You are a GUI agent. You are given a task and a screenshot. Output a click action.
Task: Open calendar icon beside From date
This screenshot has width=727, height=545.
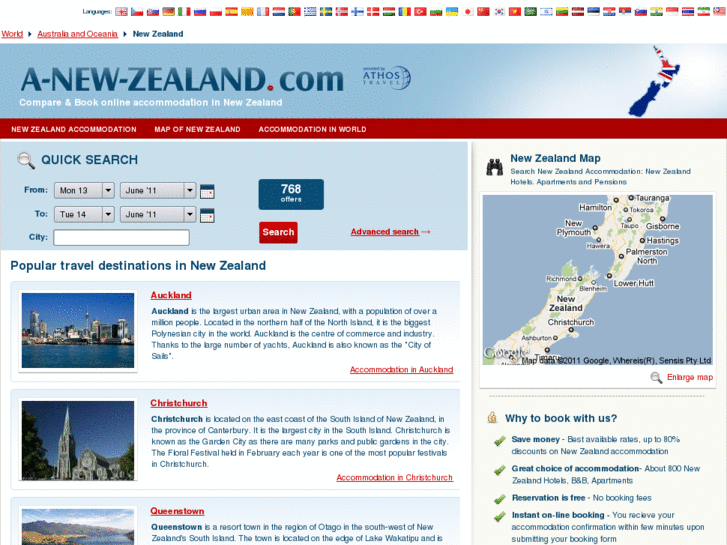click(x=207, y=191)
